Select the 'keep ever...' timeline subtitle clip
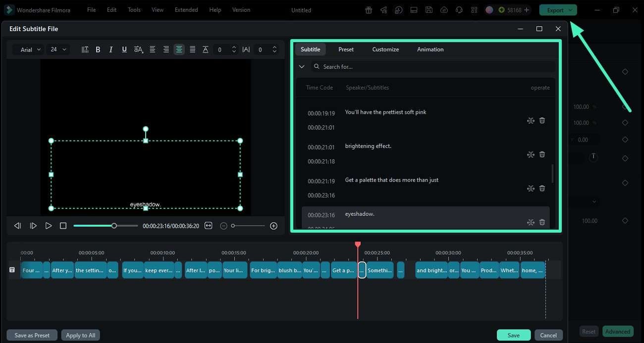Screen dimensions: 644x343 pos(159,270)
